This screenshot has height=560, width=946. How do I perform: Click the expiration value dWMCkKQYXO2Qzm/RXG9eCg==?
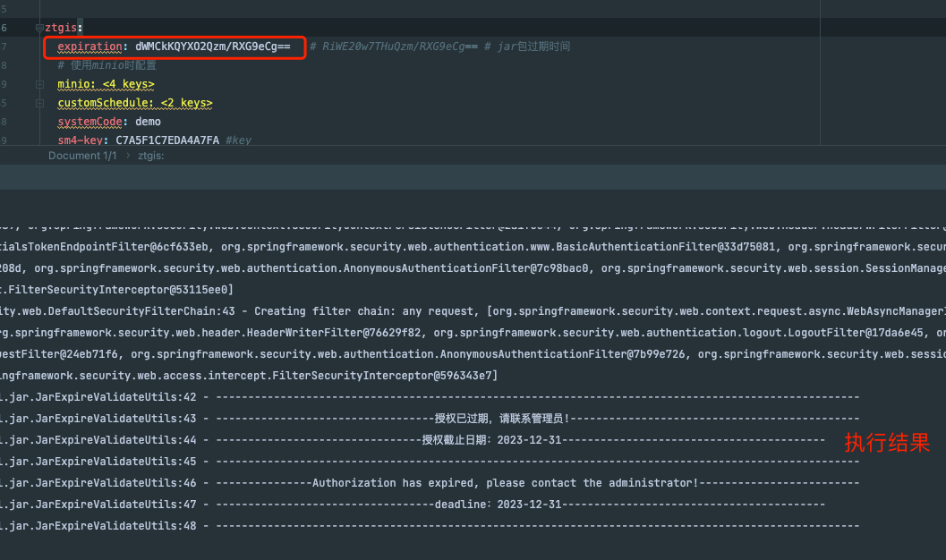212,47
